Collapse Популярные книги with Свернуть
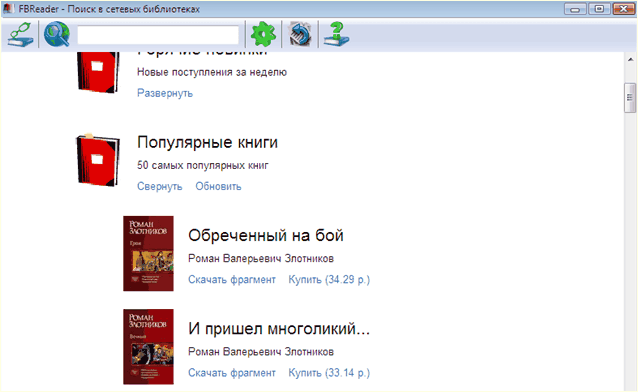The width and height of the screenshot is (638, 392). (160, 186)
